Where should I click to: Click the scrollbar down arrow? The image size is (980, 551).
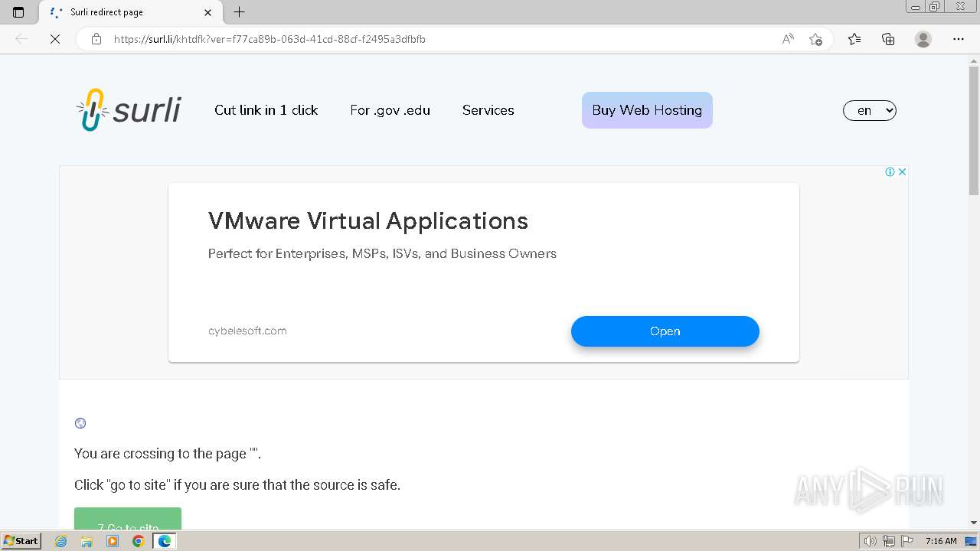pyautogui.click(x=974, y=523)
